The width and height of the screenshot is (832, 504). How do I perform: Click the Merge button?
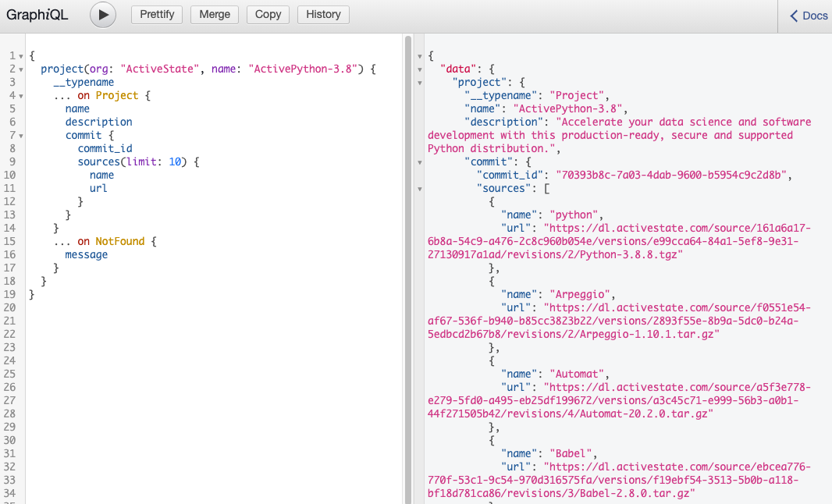pyautogui.click(x=215, y=14)
